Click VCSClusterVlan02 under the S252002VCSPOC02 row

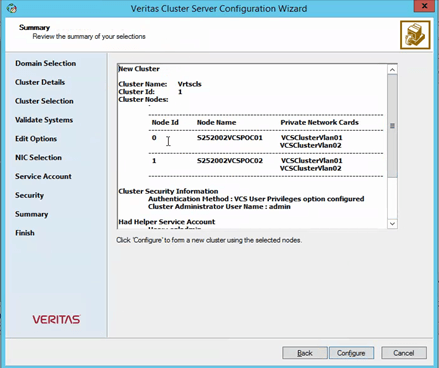pos(311,168)
